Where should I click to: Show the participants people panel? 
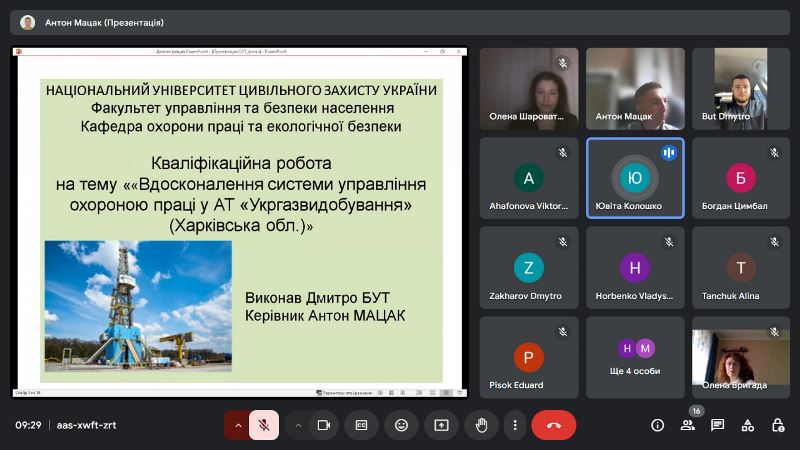point(687,425)
